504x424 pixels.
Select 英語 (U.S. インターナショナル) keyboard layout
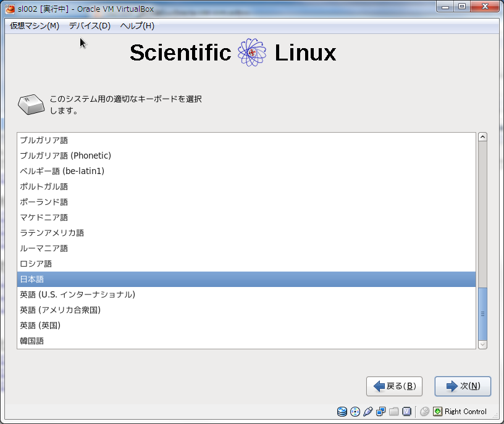click(246, 294)
